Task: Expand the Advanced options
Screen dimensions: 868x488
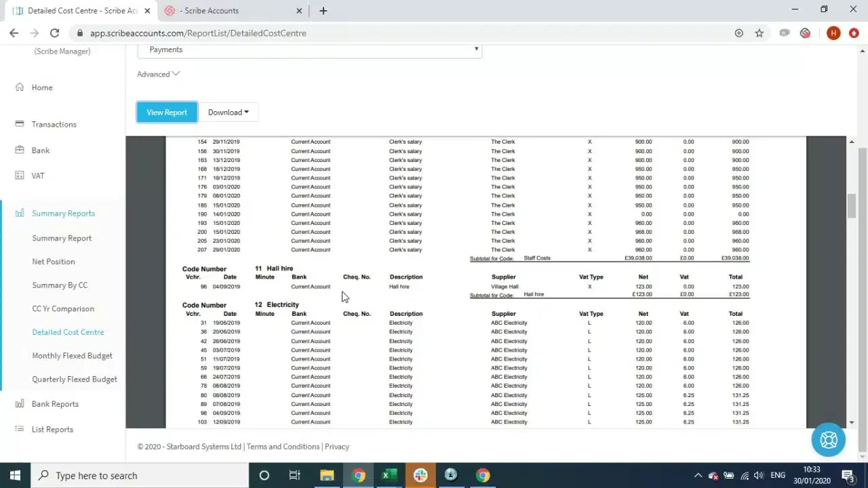Action: click(158, 74)
